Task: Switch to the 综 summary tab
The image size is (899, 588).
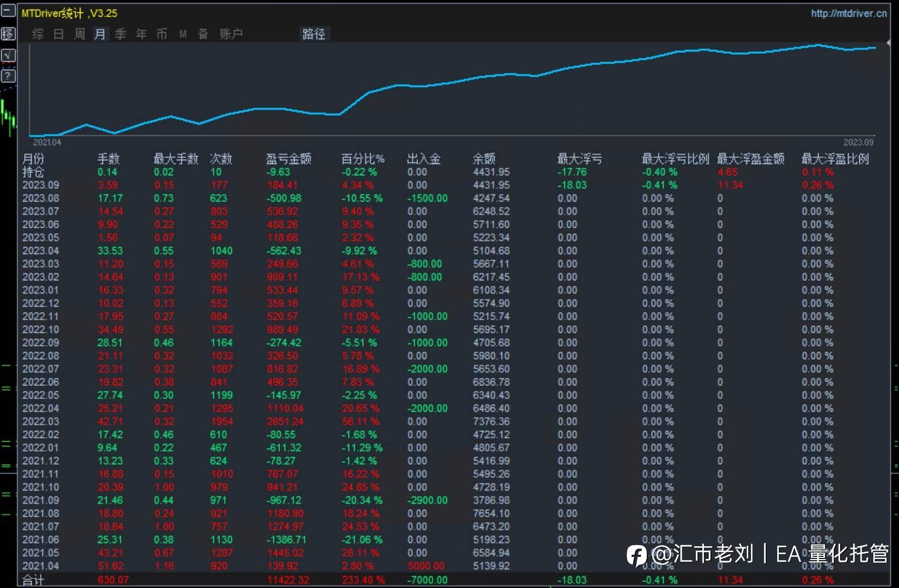Action: 38,34
